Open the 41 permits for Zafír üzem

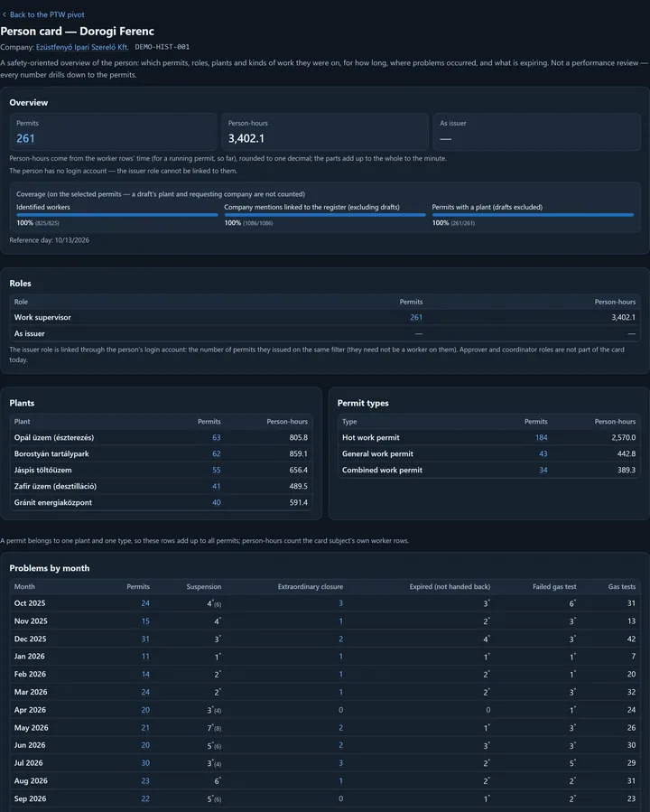(217, 486)
